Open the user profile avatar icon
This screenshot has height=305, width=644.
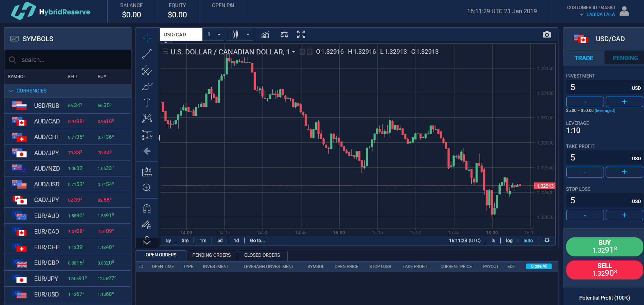624,11
